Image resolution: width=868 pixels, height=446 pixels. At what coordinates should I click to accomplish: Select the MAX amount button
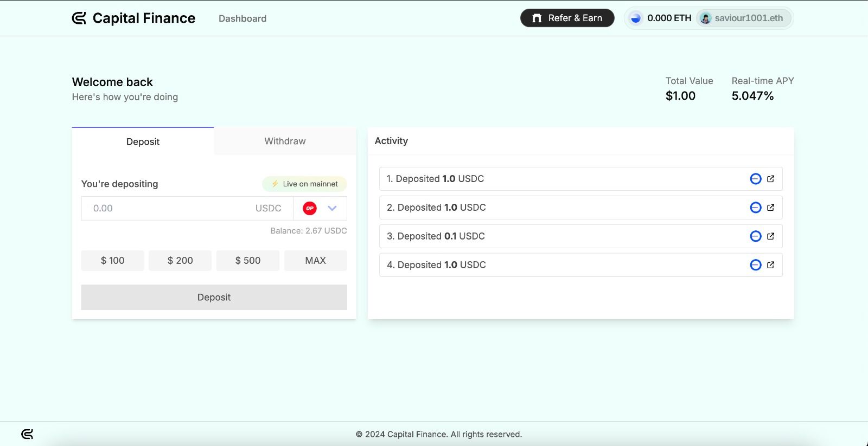coord(316,261)
